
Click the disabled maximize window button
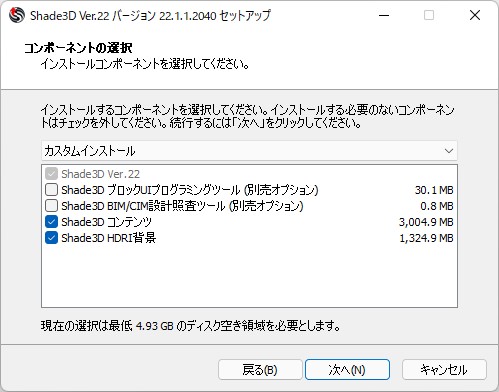click(x=429, y=15)
